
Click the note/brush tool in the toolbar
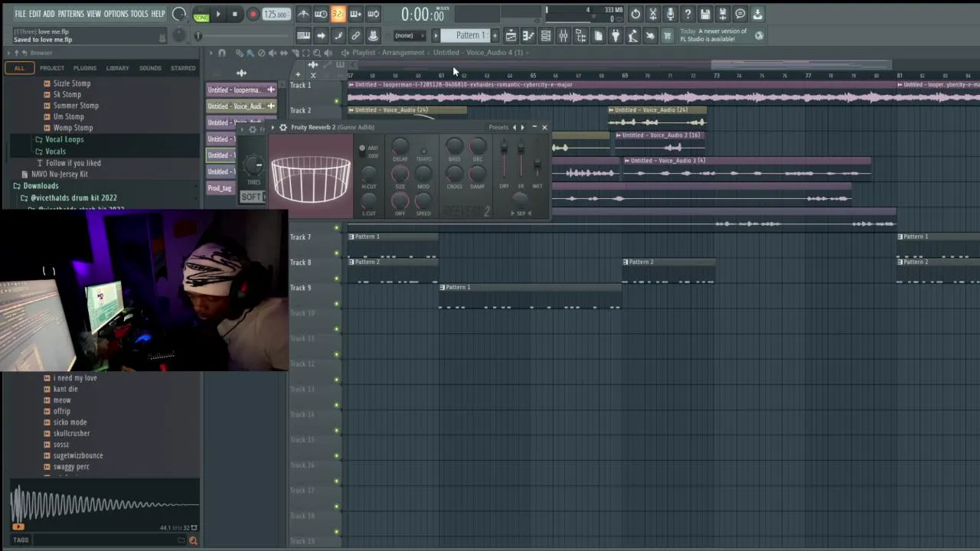click(338, 35)
